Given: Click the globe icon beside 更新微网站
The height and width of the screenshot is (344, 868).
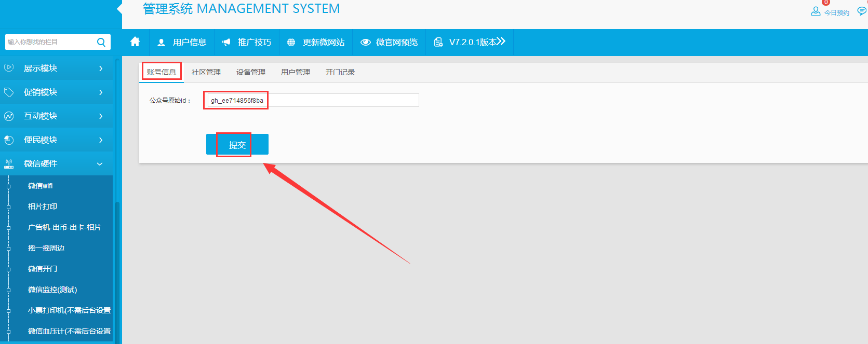Looking at the screenshot, I should pos(291,43).
